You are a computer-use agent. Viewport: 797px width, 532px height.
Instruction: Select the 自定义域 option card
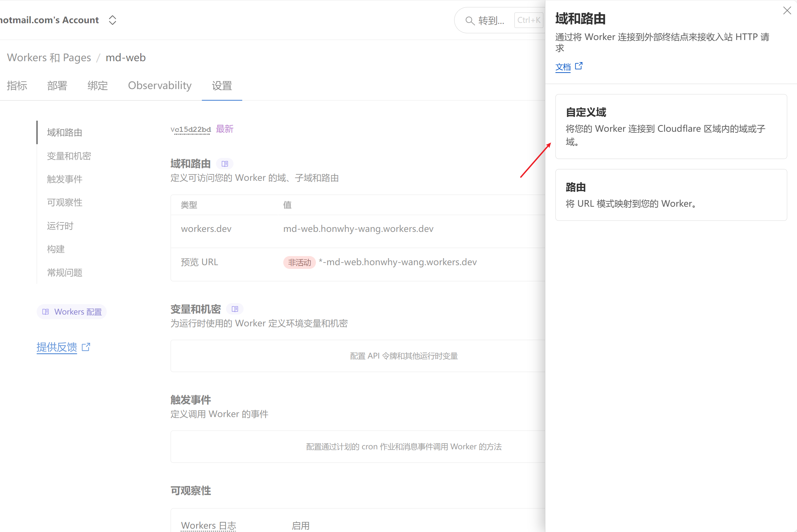[x=671, y=126]
